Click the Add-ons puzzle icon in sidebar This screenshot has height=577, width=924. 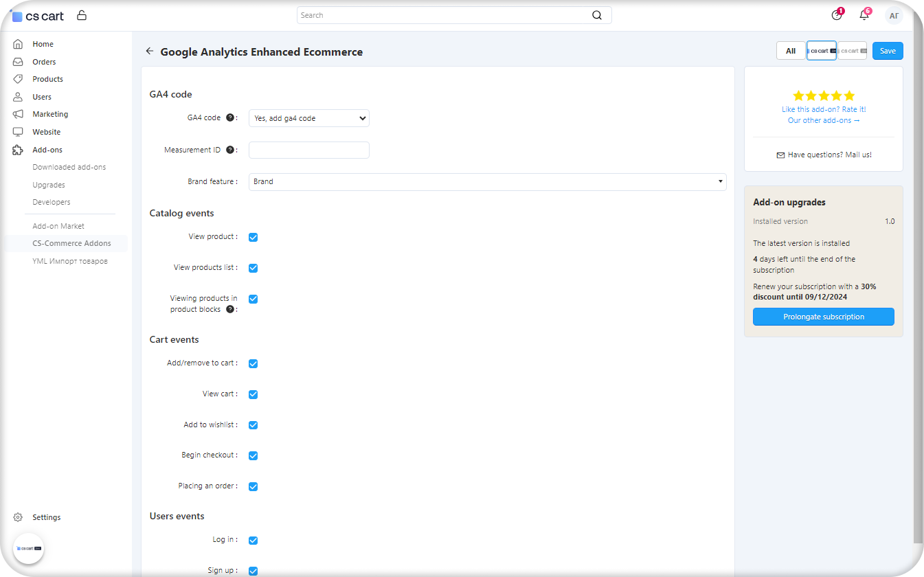coord(18,150)
